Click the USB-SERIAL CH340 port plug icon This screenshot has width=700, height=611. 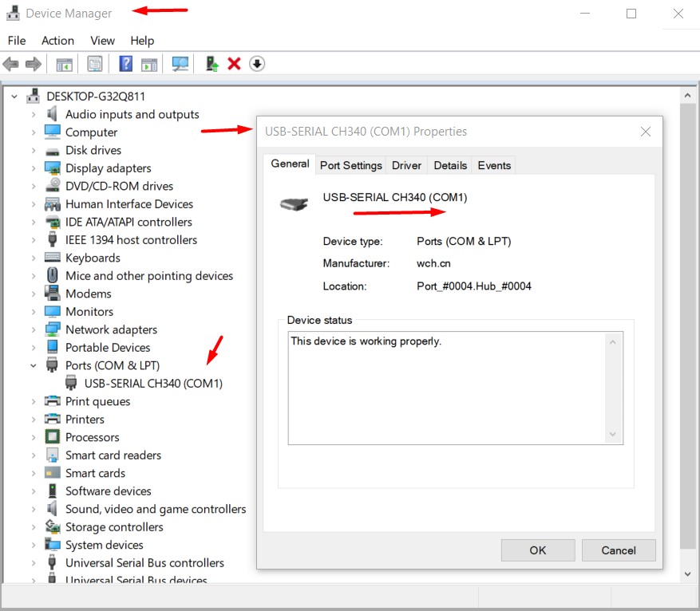(70, 383)
